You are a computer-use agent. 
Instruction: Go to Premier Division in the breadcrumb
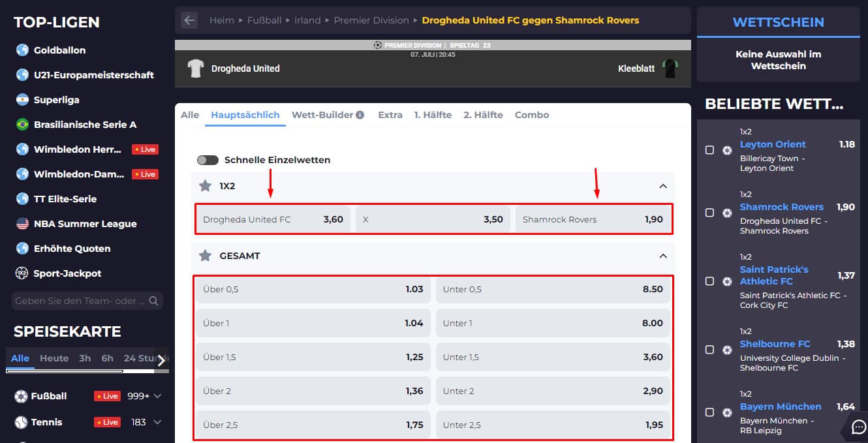coord(371,20)
